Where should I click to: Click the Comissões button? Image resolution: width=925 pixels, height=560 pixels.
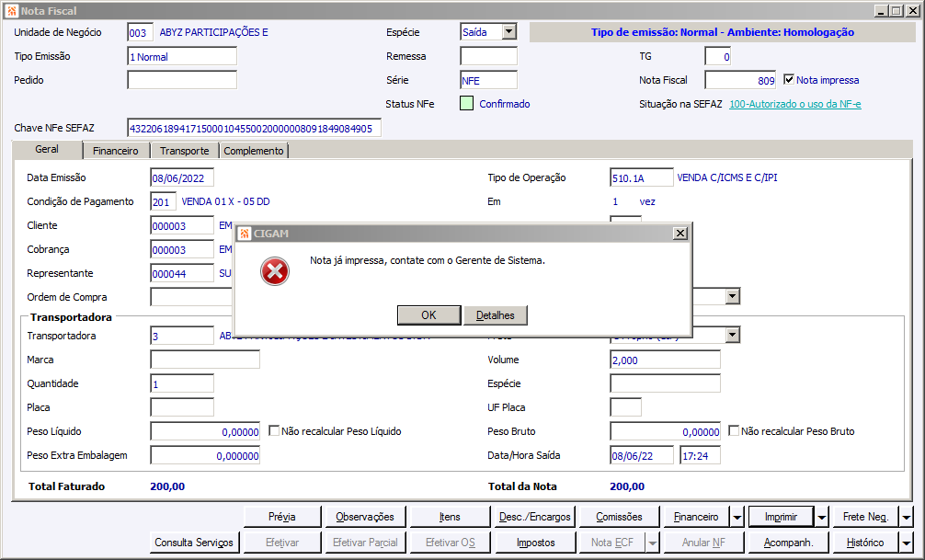click(619, 517)
